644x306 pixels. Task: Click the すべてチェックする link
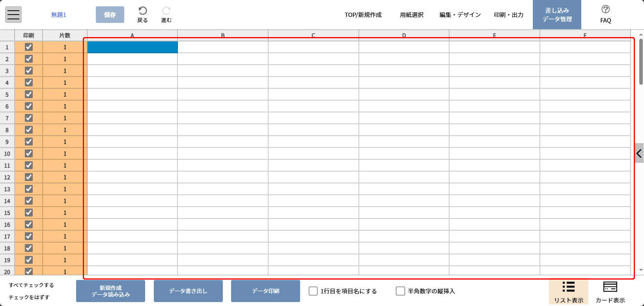pyautogui.click(x=32, y=285)
